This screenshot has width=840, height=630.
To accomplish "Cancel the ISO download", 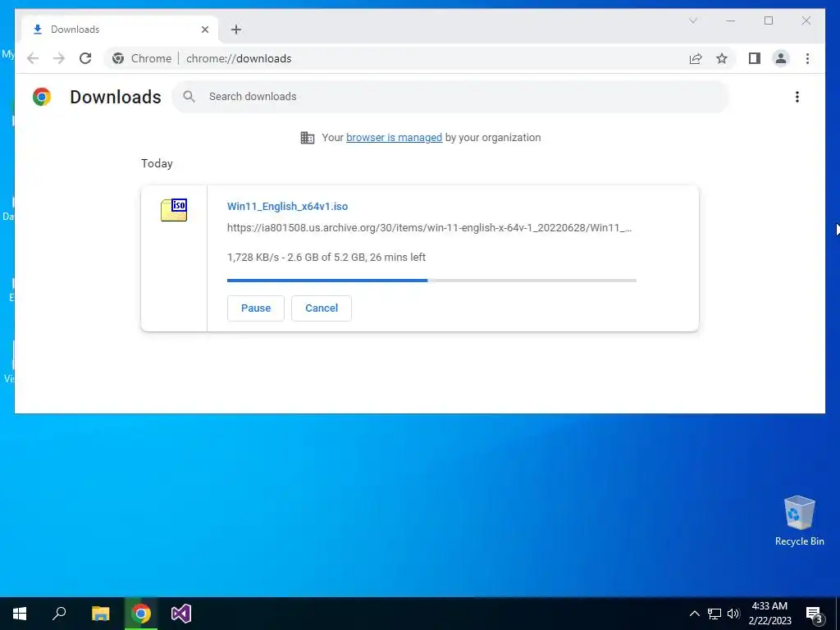I will coord(322,308).
